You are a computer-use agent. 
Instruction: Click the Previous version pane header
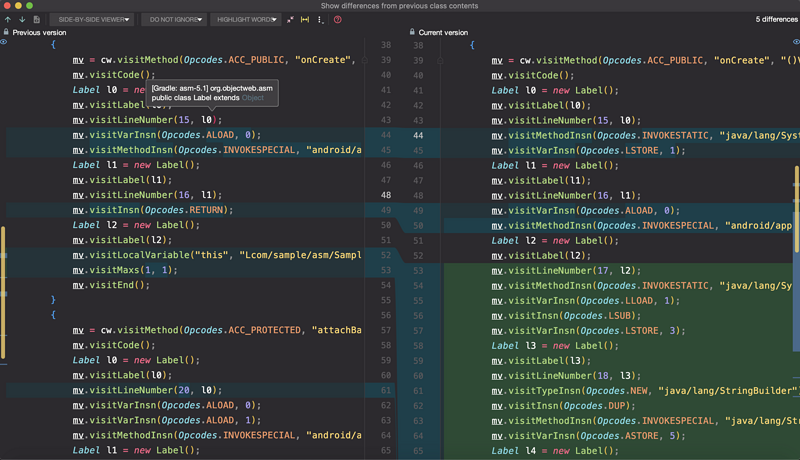click(x=40, y=32)
